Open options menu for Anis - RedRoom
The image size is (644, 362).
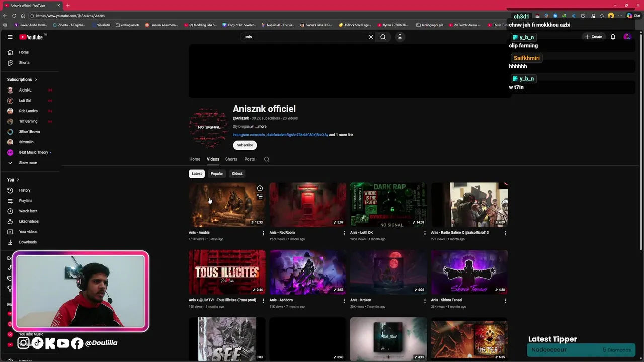344,233
